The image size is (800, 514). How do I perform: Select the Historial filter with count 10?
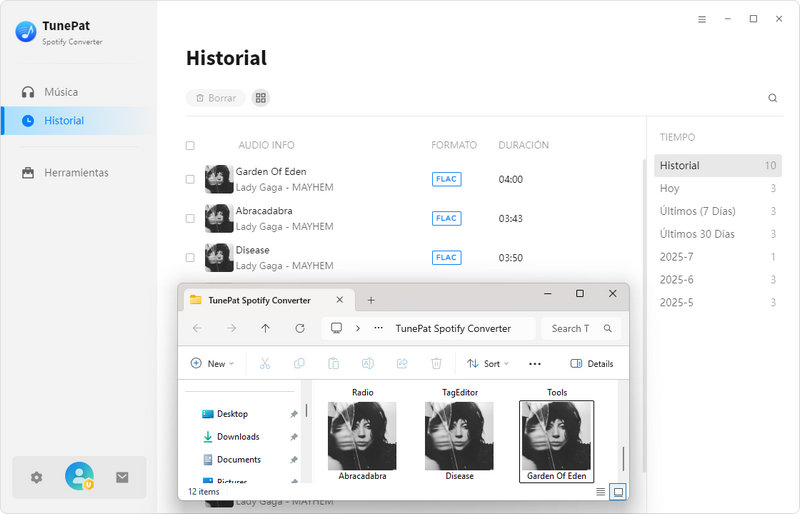(x=717, y=166)
